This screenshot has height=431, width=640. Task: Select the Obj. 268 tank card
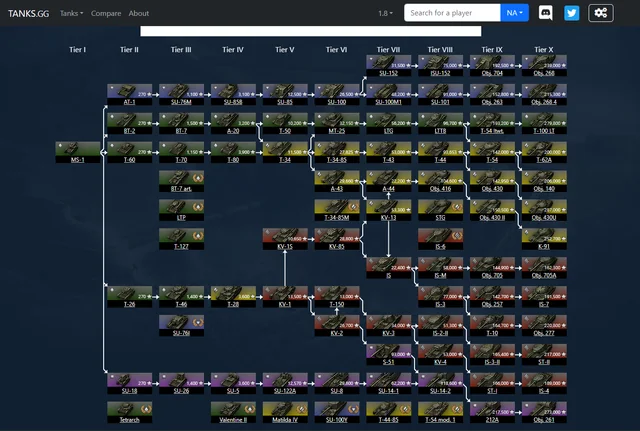point(544,66)
